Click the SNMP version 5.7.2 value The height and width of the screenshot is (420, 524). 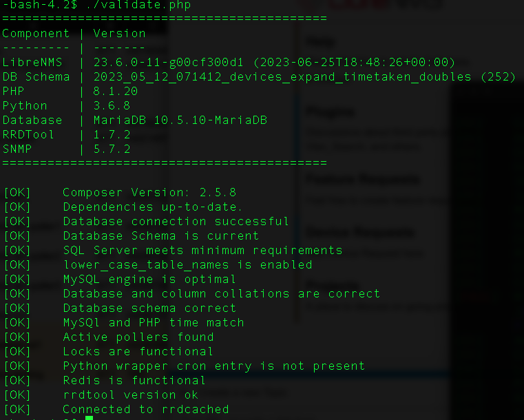click(x=112, y=149)
